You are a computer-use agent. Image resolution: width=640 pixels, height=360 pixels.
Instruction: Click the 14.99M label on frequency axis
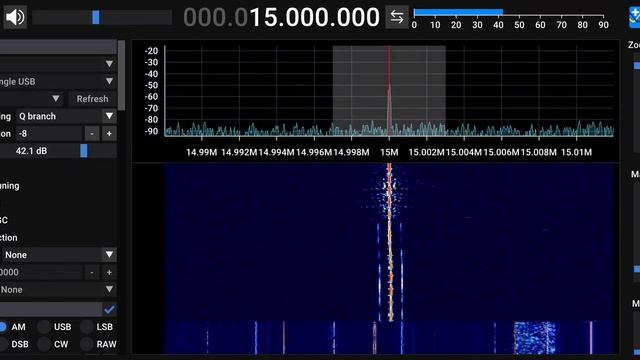click(x=202, y=152)
